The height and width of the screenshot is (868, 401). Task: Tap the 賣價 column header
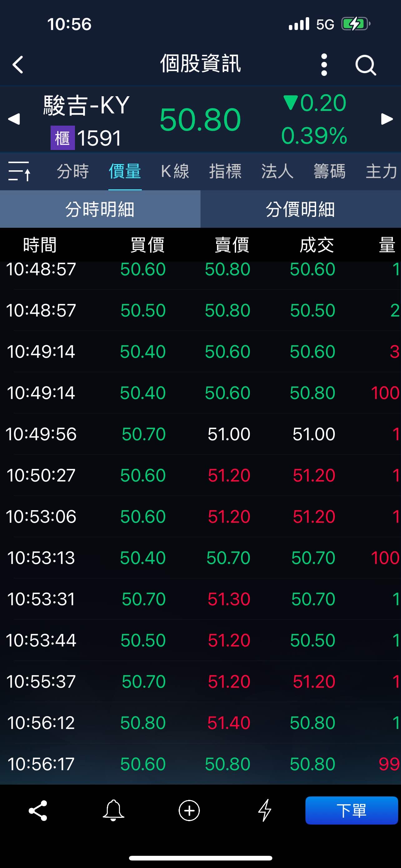(232, 245)
